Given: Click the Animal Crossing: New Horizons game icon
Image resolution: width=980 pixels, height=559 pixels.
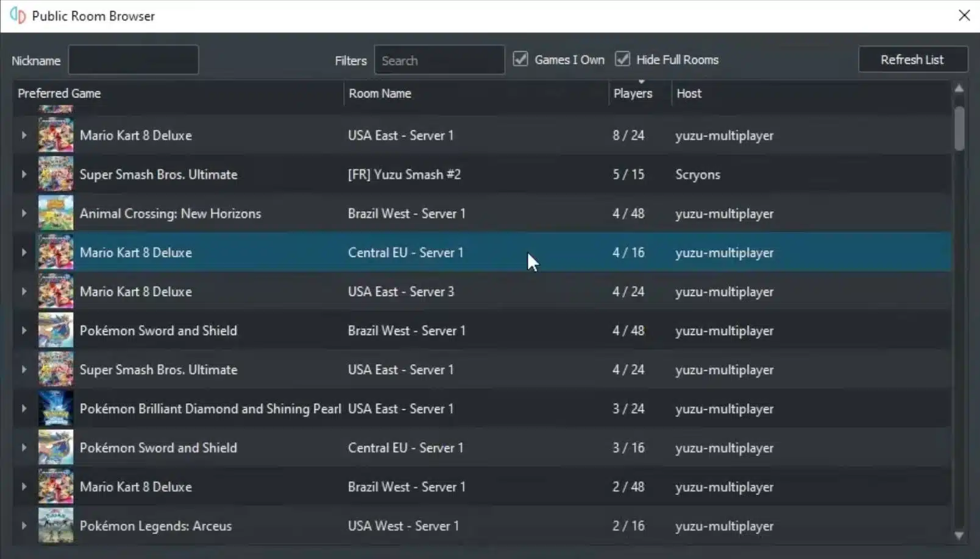Looking at the screenshot, I should tap(55, 213).
